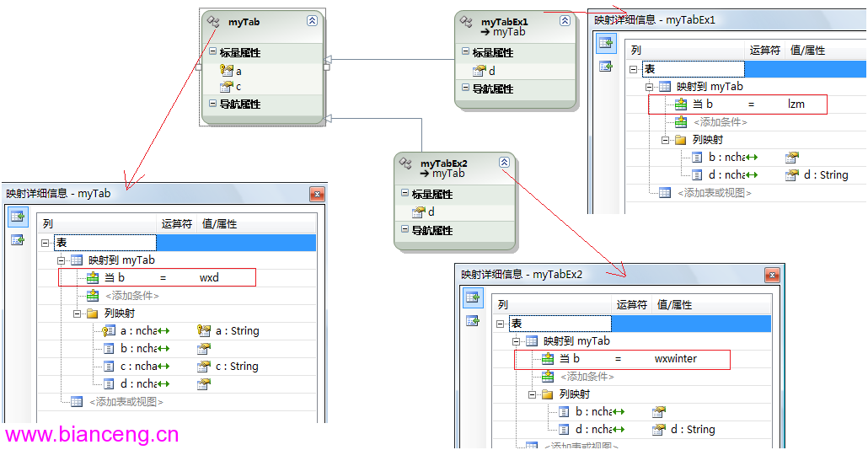Click <添加条件> in myTabEx1 mapping window
This screenshot has width=868, height=450.
tap(721, 122)
